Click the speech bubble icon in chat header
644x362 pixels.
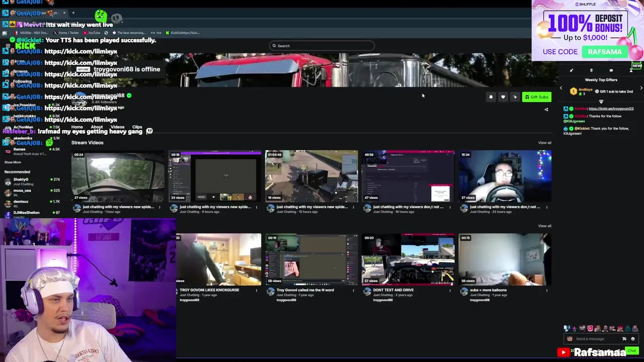pyautogui.click(x=611, y=71)
